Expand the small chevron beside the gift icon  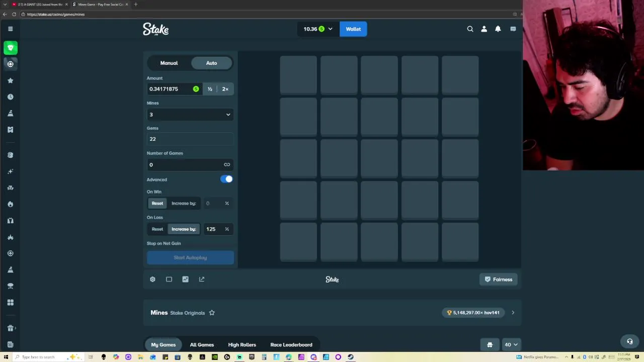coord(15,328)
